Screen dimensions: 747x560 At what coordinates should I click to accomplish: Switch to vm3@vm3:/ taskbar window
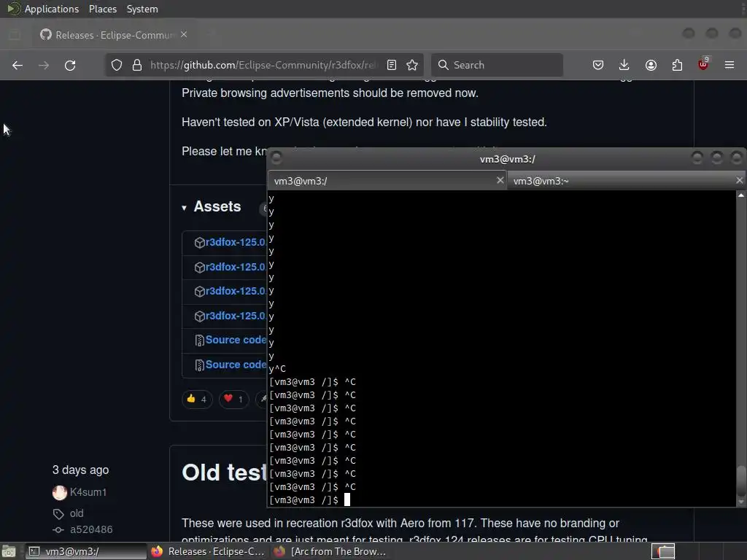(86, 551)
